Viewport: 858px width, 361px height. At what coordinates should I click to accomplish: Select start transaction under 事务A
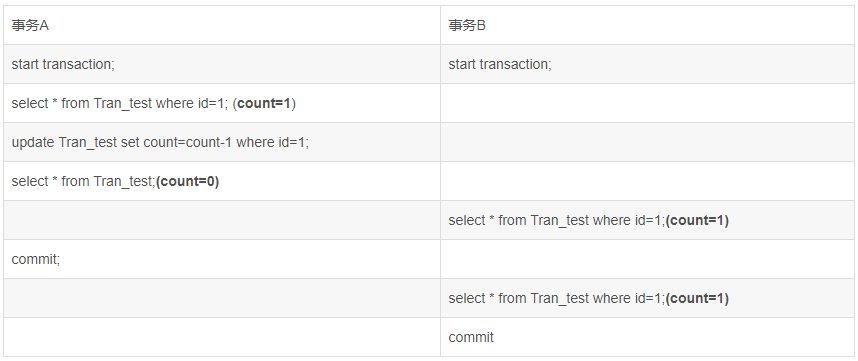pos(63,65)
